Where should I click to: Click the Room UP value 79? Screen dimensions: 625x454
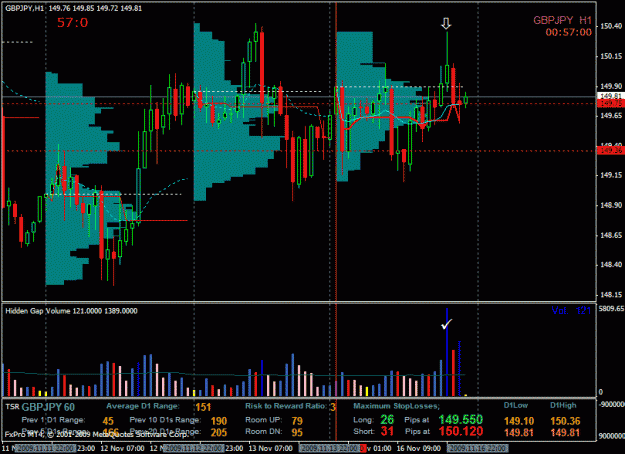[x=297, y=421]
